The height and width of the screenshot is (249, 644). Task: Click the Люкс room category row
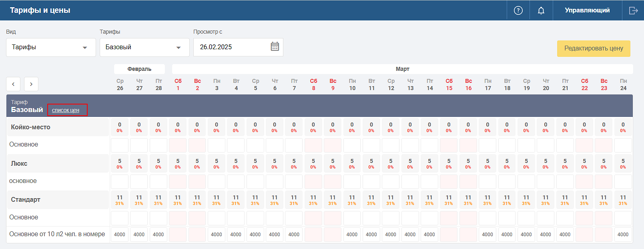tap(58, 163)
